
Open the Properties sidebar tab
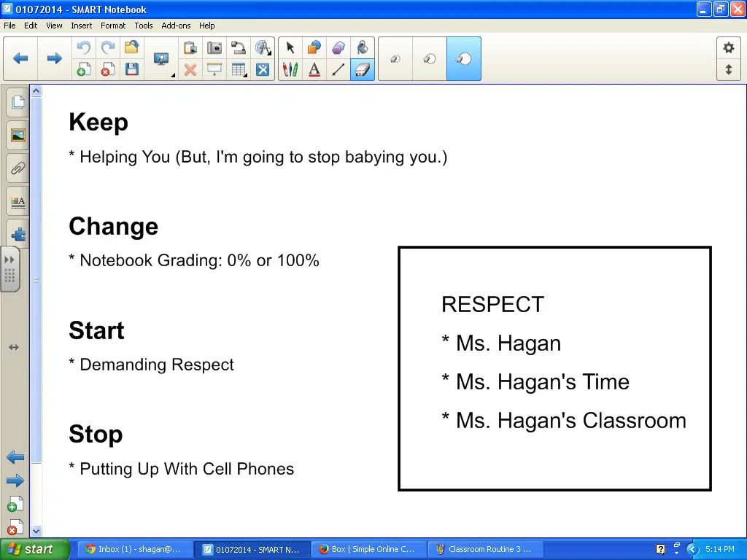[18, 202]
